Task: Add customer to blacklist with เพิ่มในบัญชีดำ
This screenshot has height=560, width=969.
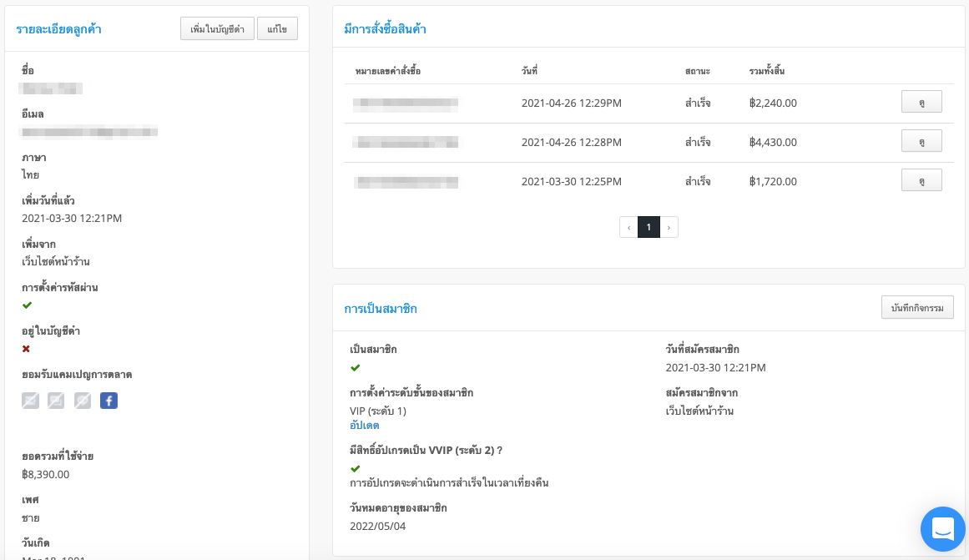Action: tap(217, 29)
